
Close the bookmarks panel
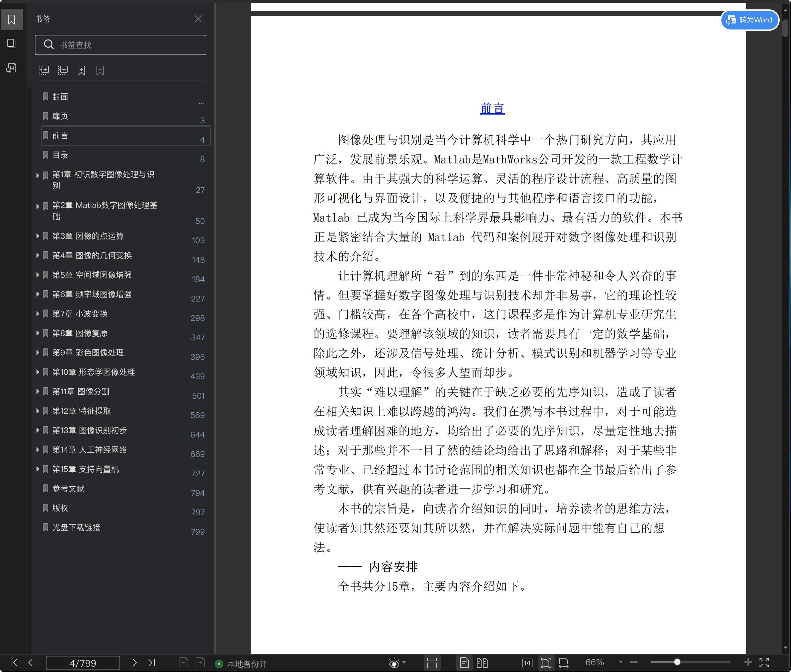click(x=198, y=19)
